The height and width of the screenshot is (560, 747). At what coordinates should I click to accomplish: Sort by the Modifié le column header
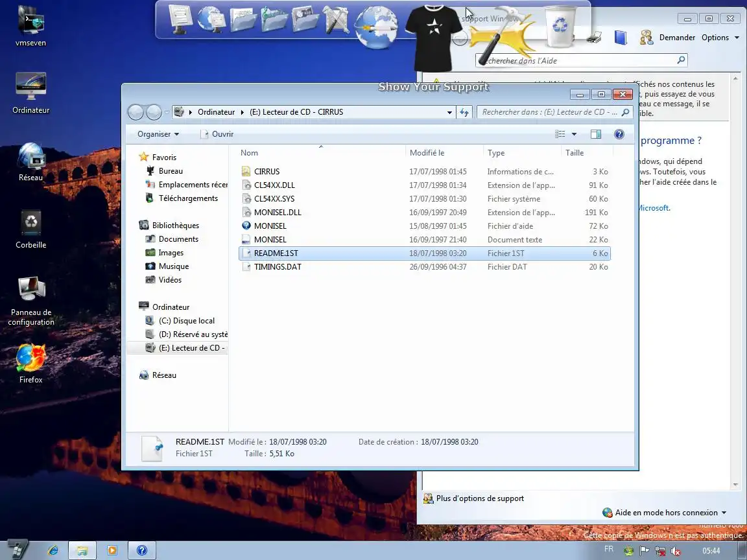coord(427,153)
